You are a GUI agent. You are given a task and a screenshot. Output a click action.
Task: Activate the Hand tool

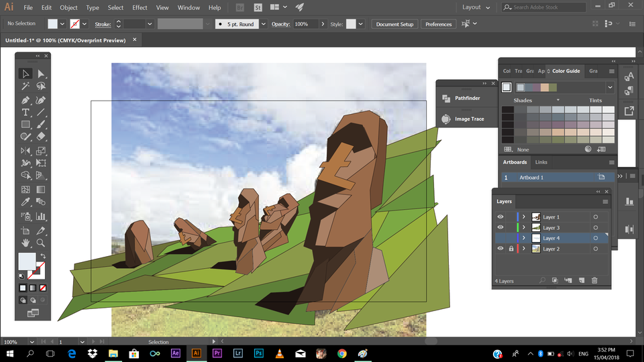coord(25,243)
